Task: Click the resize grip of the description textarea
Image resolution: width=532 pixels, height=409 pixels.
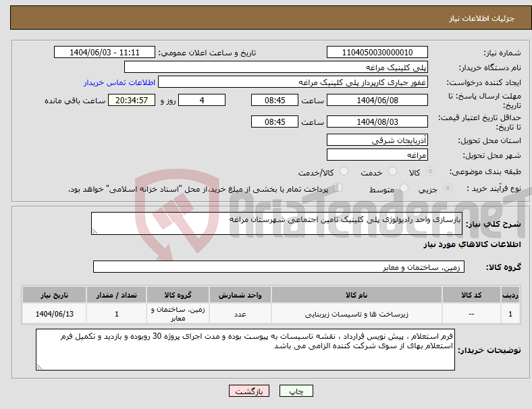Action: click(x=95, y=231)
